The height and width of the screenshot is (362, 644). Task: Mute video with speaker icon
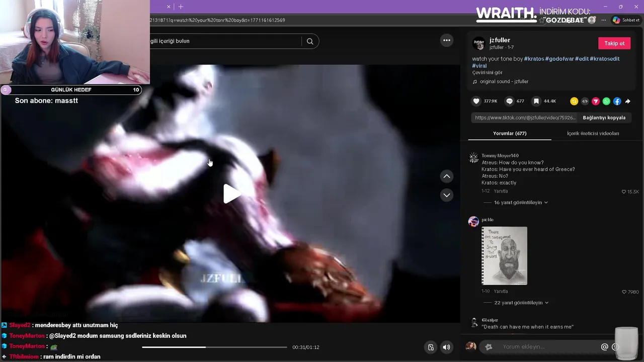coord(446,347)
